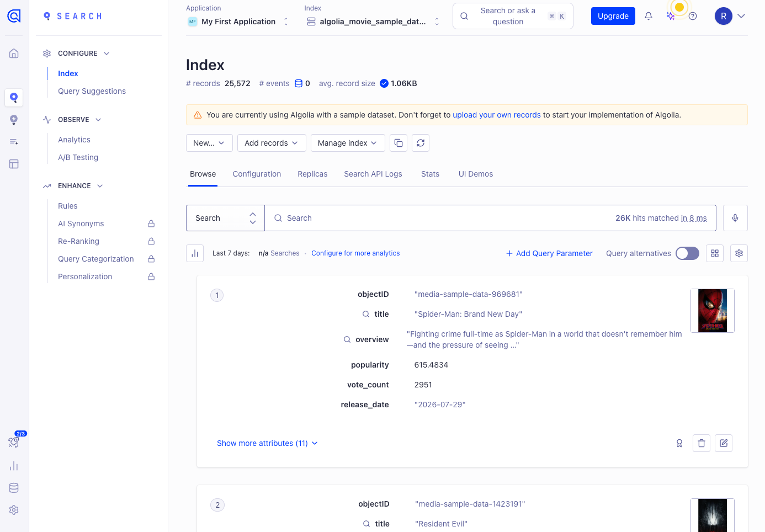Open the Data sources database icon
The height and width of the screenshot is (532, 765).
[14, 488]
